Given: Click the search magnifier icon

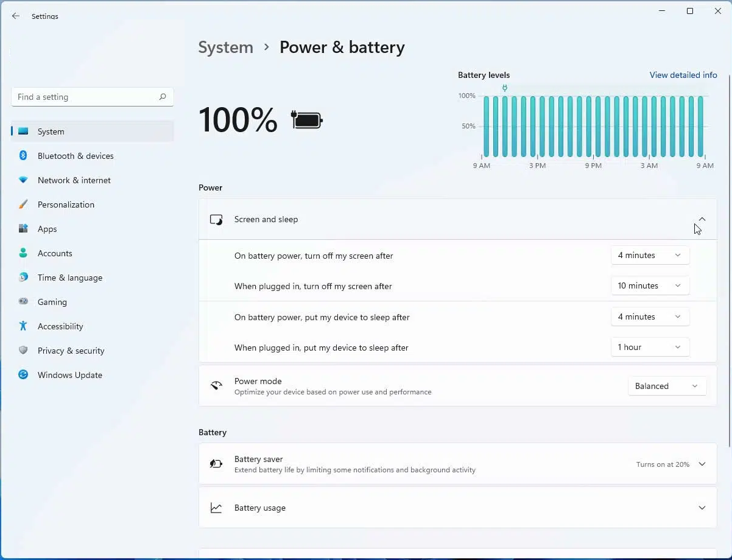Looking at the screenshot, I should pos(163,97).
